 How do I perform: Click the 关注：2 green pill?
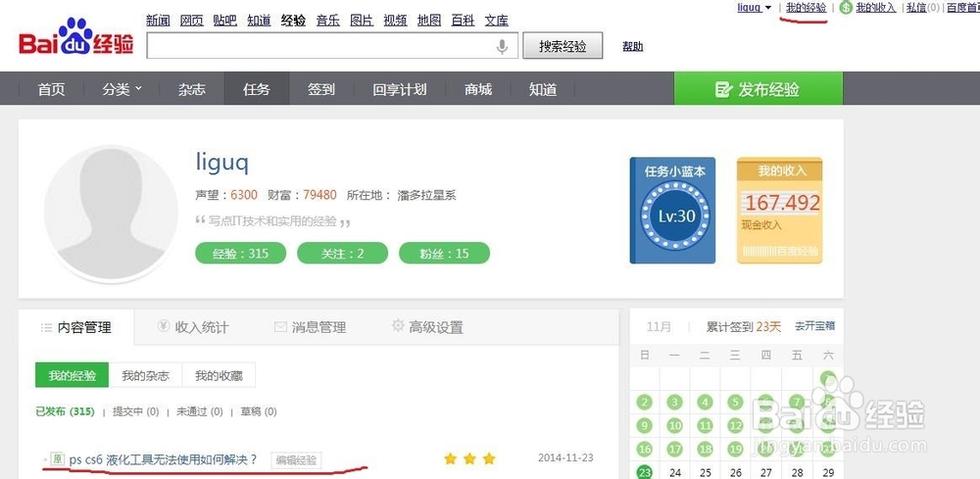342,254
